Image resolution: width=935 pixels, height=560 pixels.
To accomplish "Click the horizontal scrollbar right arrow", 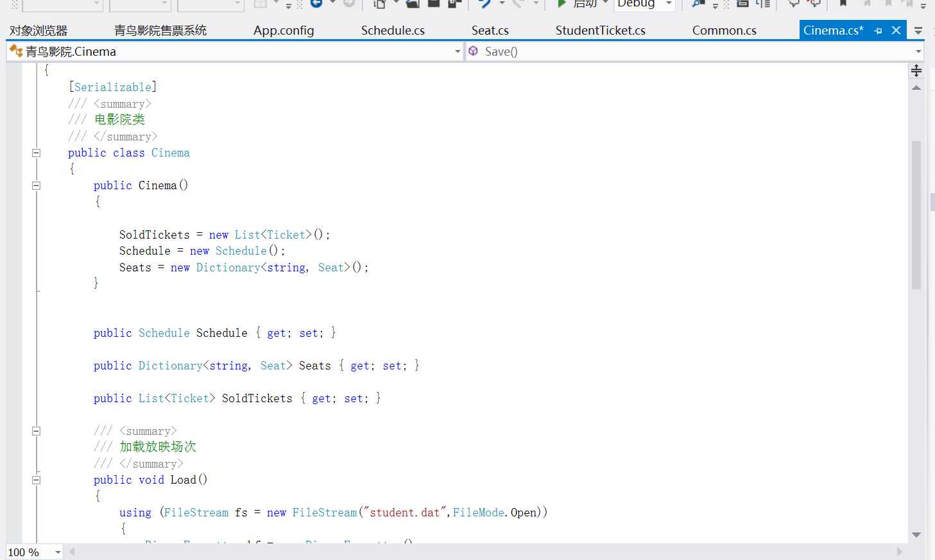I will pos(900,552).
